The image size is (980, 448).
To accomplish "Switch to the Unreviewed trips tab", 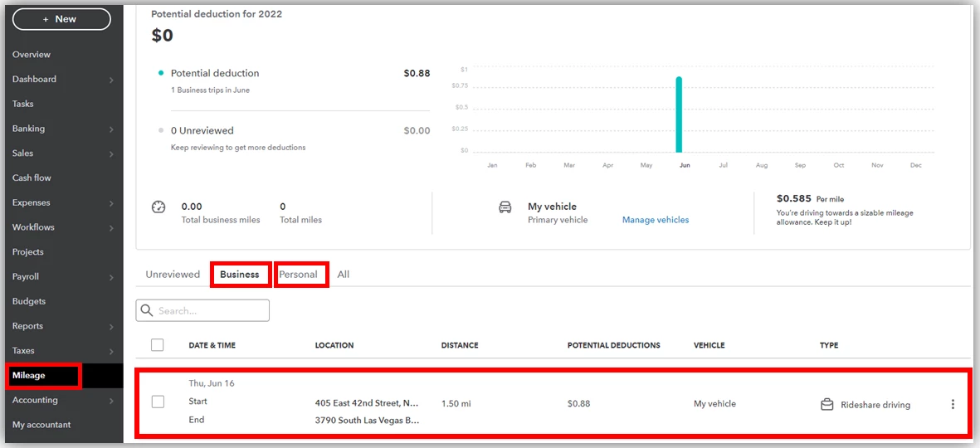I will [173, 275].
